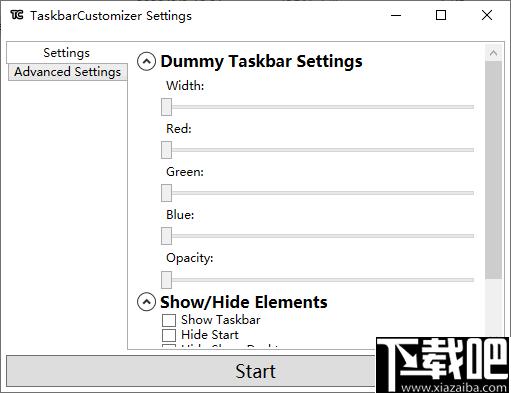Click the vertical scrollbar thumb
Screen dimensions: 511x393
point(494,170)
